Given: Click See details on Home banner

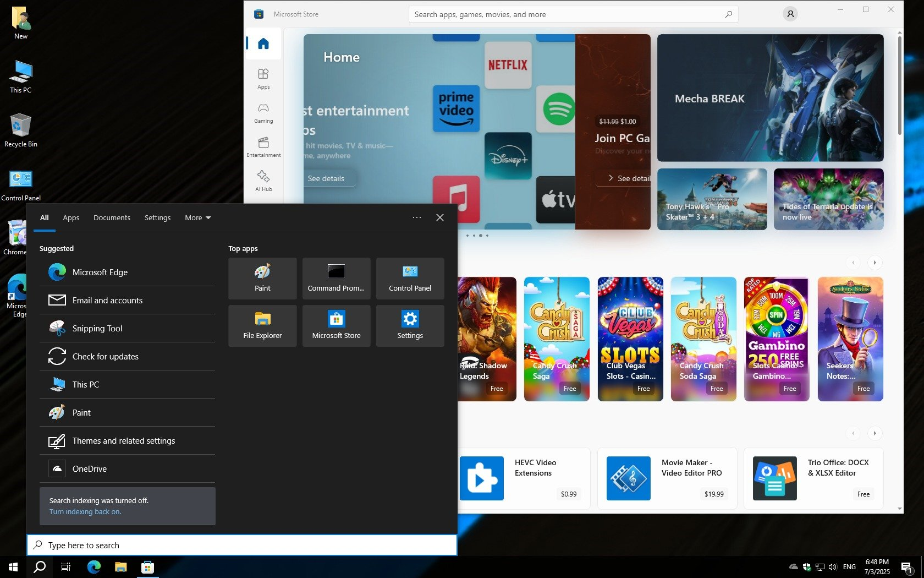Looking at the screenshot, I should [x=326, y=178].
